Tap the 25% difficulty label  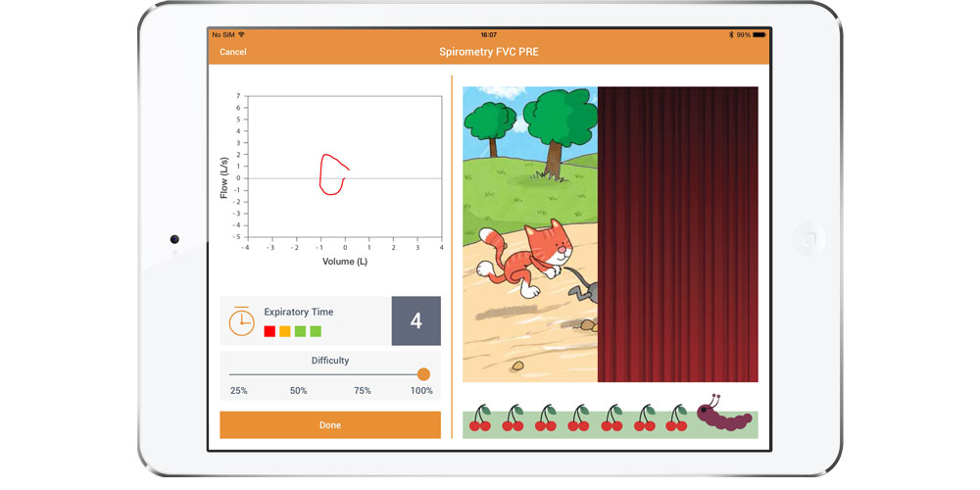tap(239, 391)
